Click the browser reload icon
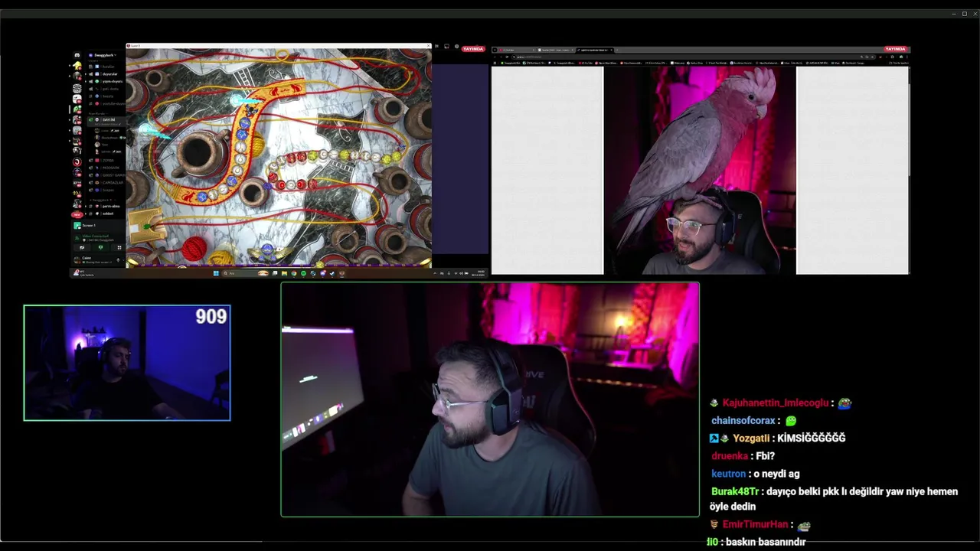 point(506,57)
